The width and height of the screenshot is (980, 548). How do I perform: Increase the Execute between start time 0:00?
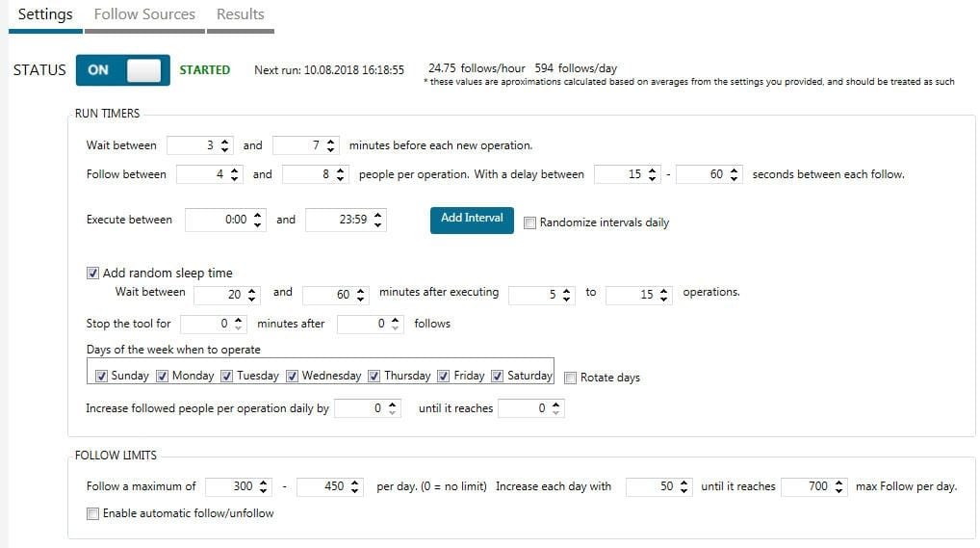tap(257, 215)
